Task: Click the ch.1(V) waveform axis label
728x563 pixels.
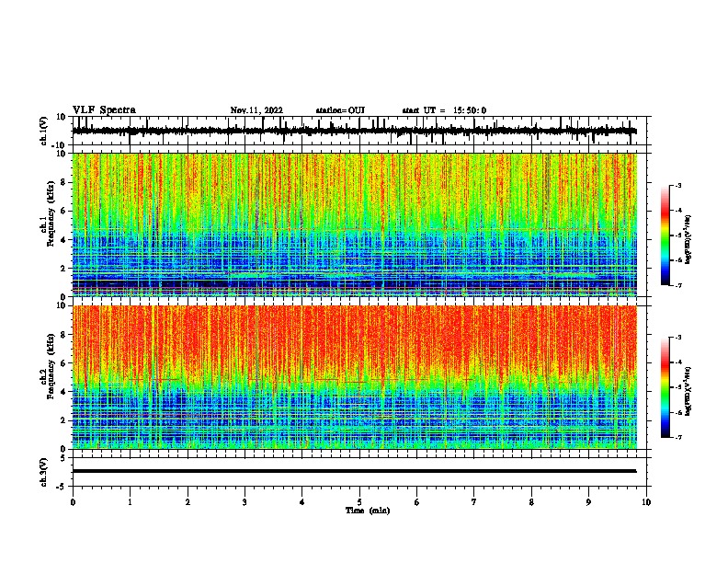Action: click(x=44, y=131)
